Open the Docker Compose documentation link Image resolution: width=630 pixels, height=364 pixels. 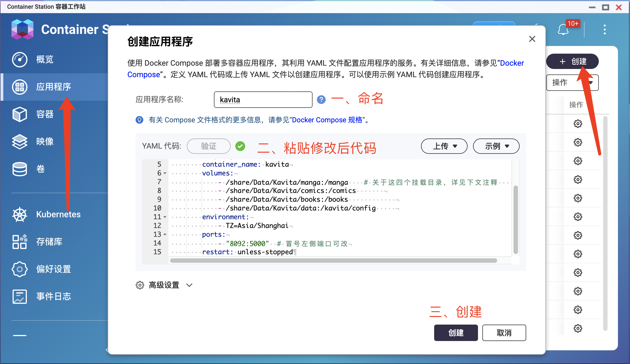tap(512, 63)
